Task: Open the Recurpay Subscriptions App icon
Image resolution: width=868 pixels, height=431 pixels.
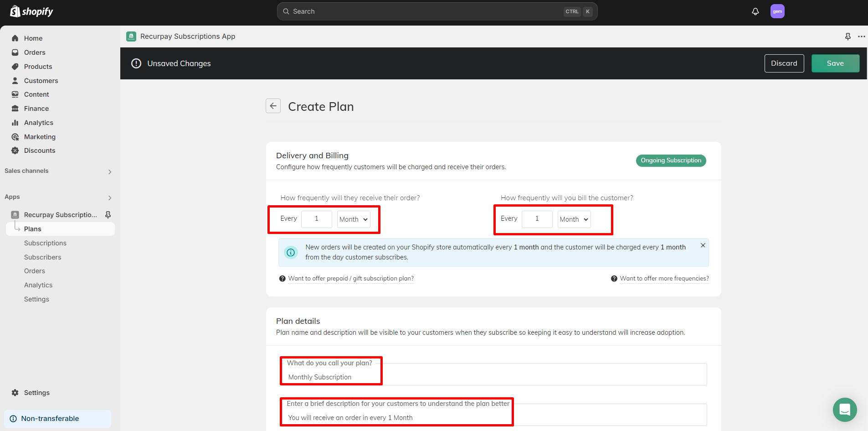Action: point(131,36)
